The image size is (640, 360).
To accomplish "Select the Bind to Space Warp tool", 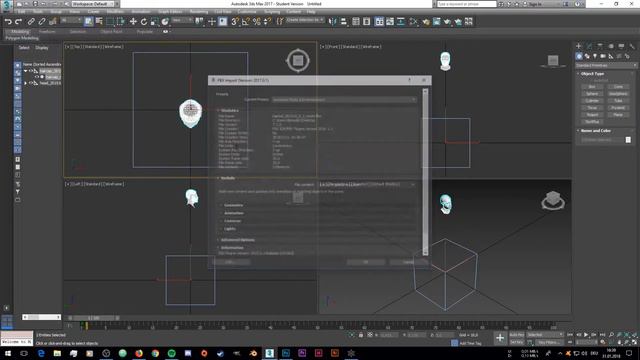I will click(53, 22).
